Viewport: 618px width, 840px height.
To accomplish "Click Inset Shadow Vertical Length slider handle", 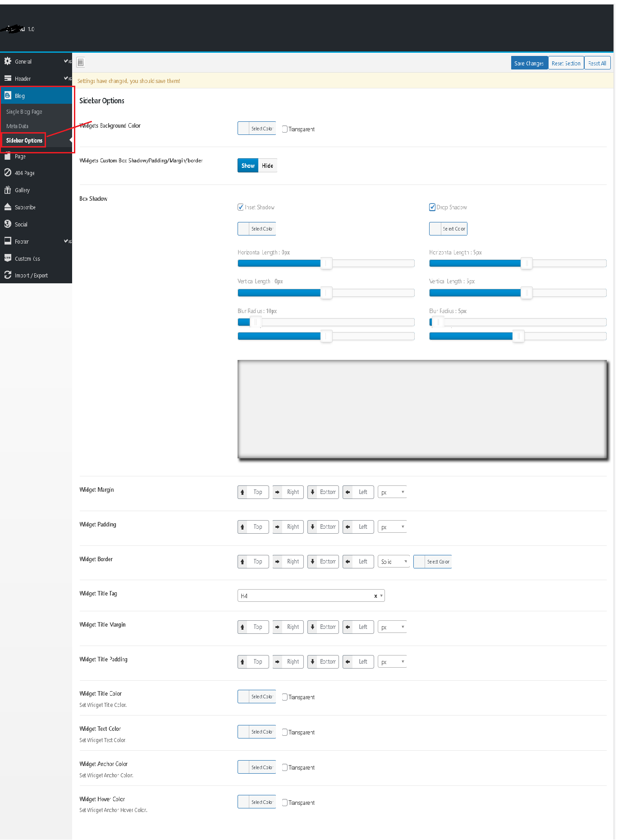I will tap(326, 293).
